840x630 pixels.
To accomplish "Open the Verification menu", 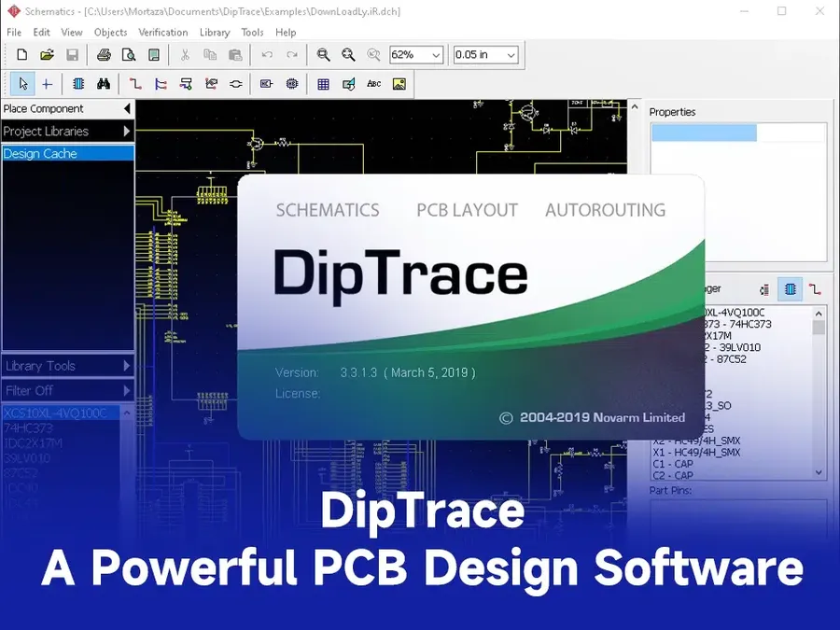I will (162, 32).
